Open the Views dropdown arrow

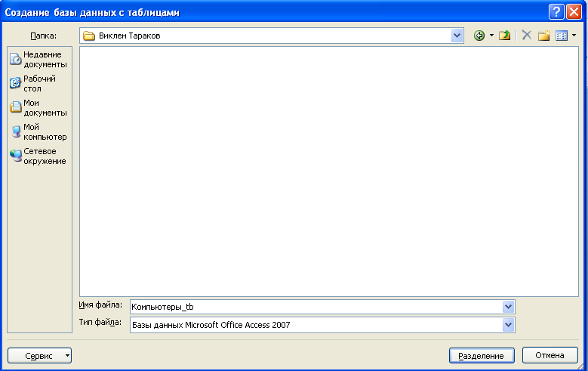click(x=574, y=36)
